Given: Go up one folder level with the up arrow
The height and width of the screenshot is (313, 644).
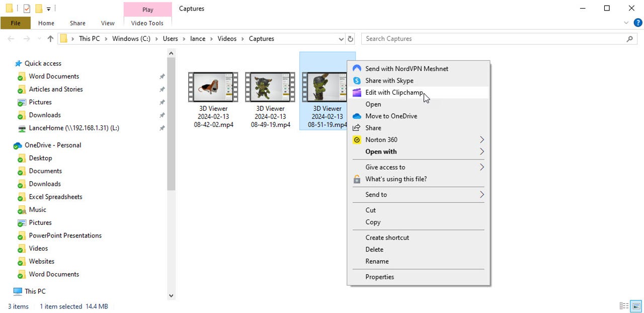Looking at the screenshot, I should pyautogui.click(x=50, y=39).
